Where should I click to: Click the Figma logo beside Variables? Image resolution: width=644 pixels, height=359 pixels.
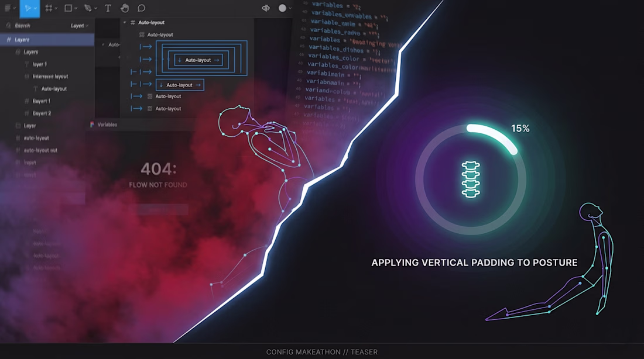[x=91, y=125]
